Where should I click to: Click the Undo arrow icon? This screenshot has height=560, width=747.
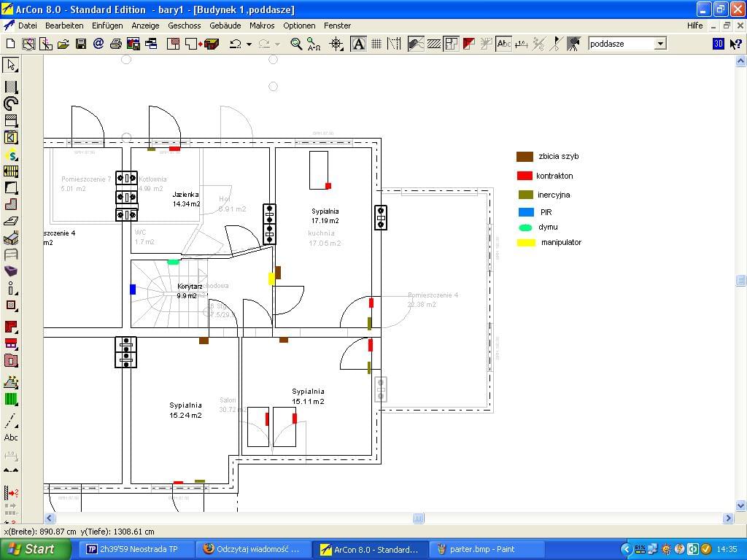tap(236, 44)
